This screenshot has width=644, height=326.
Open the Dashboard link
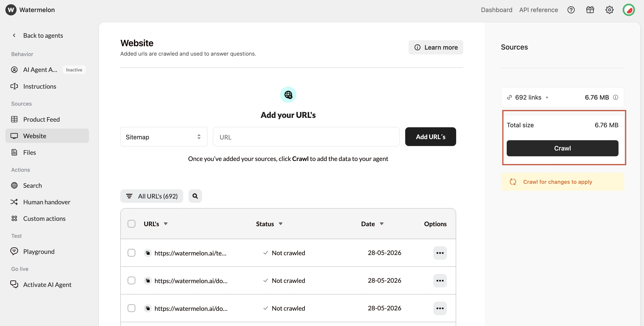coord(496,10)
